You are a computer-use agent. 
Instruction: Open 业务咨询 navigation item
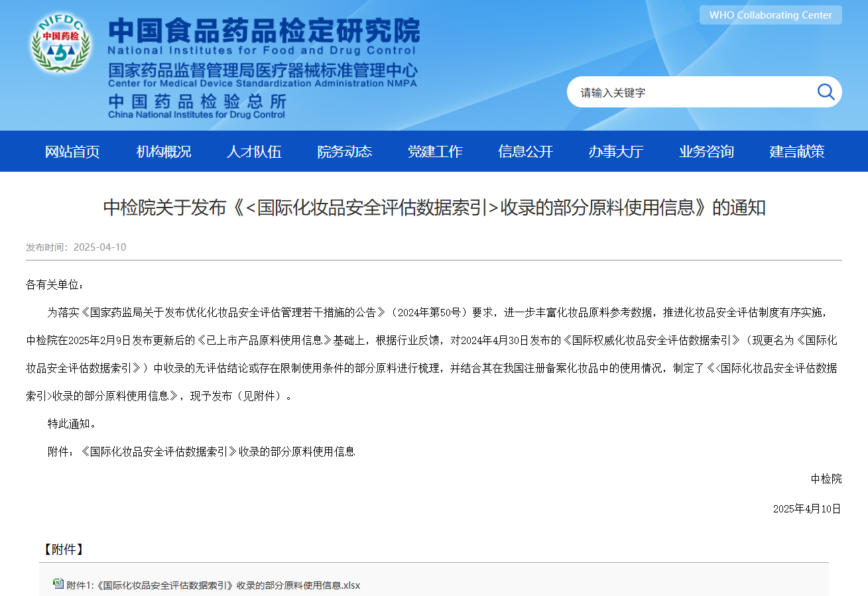point(706,151)
